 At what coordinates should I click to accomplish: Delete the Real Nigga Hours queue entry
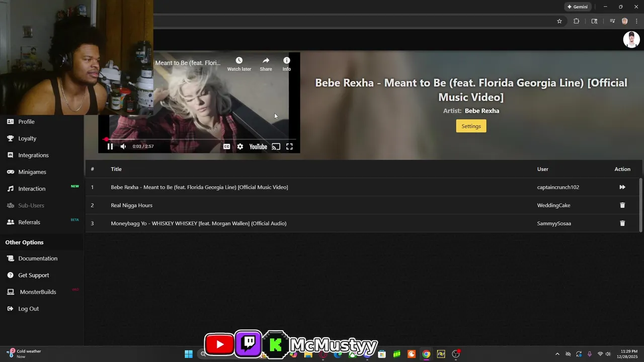pos(622,205)
